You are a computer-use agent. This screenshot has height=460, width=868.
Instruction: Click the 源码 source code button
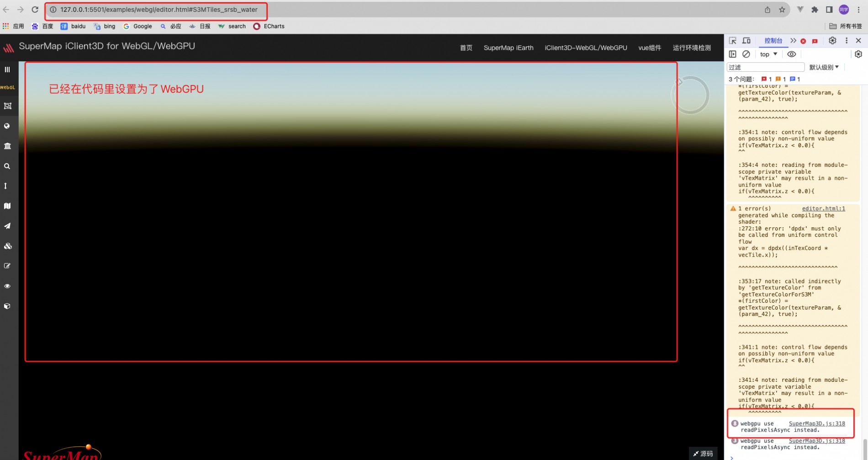click(x=703, y=454)
